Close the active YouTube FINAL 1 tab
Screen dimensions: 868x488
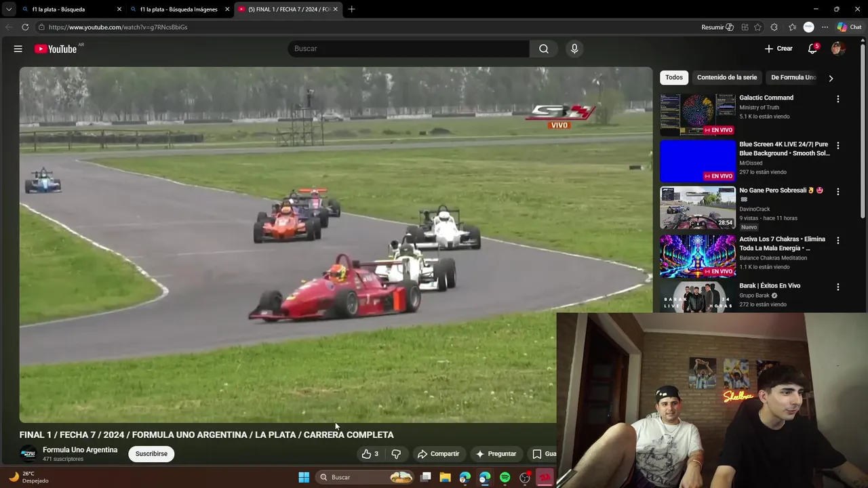point(335,9)
